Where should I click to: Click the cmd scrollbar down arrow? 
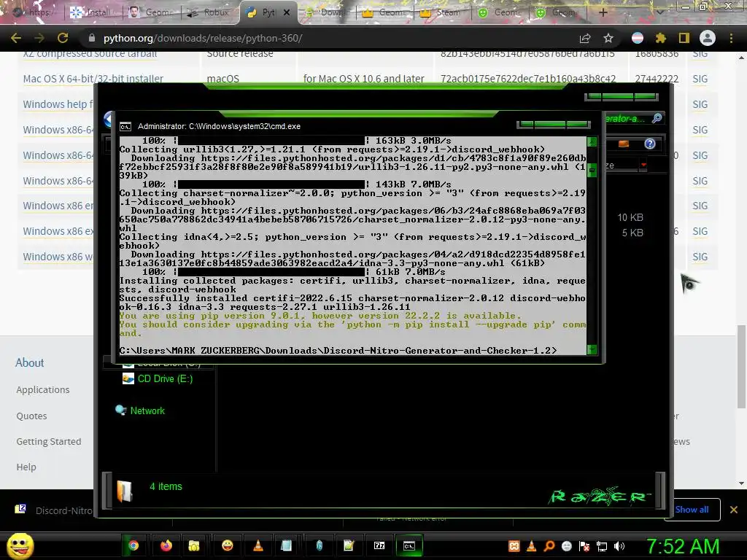[592, 349]
